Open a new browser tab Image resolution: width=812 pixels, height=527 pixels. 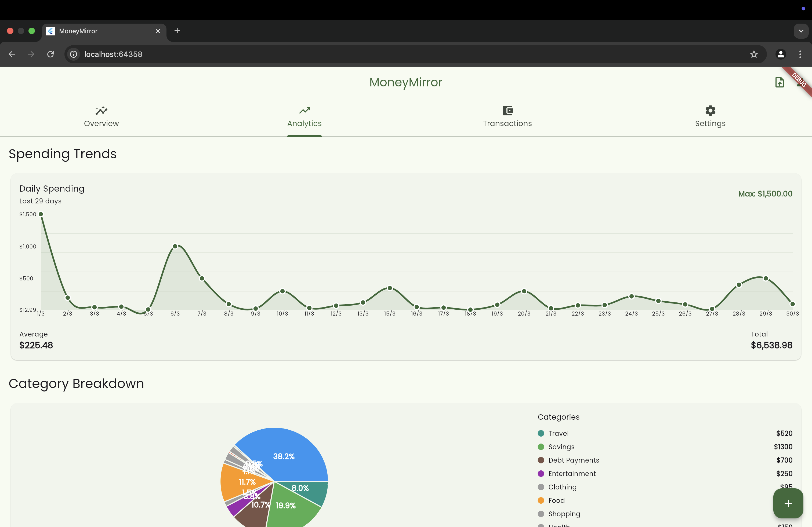click(x=177, y=31)
